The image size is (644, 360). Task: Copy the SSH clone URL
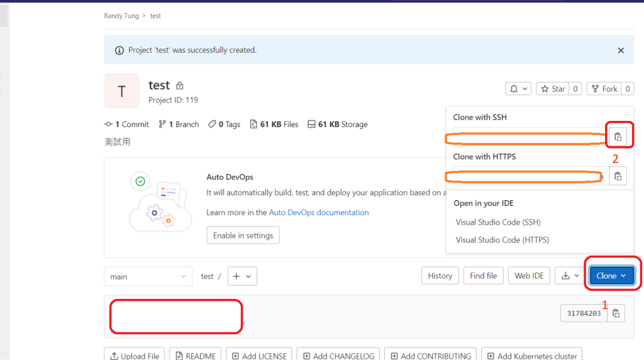point(618,137)
